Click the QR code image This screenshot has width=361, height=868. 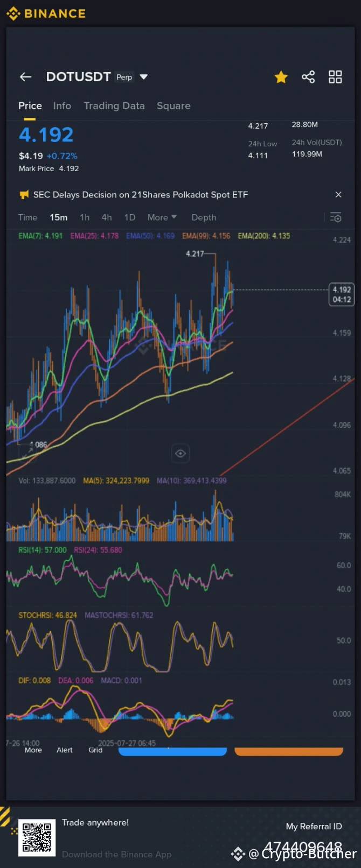(x=37, y=838)
